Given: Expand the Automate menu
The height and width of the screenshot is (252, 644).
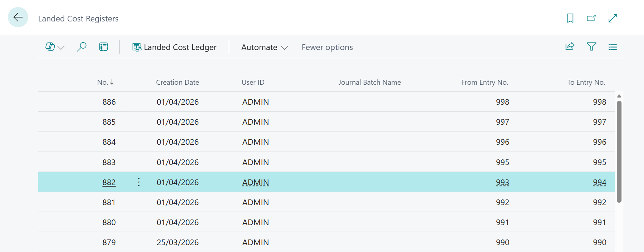Looking at the screenshot, I should 264,47.
